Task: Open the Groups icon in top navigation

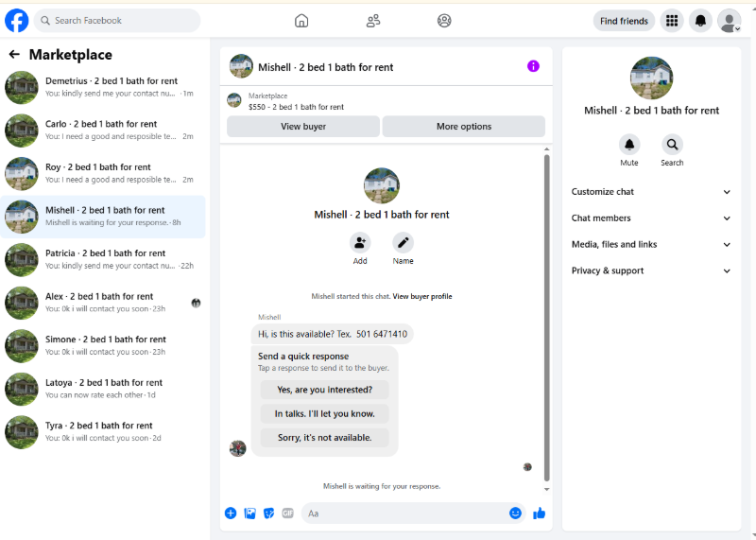Action: tap(444, 21)
